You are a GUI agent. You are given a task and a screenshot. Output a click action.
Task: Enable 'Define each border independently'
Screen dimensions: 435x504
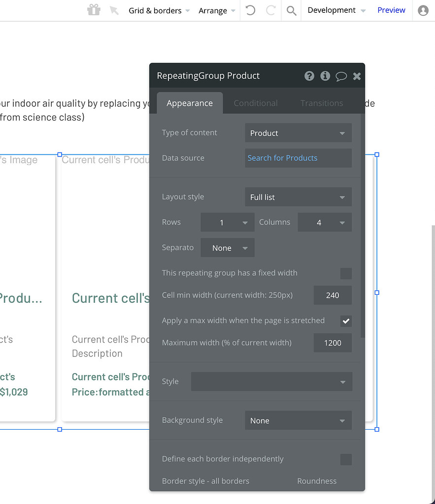coord(346,459)
